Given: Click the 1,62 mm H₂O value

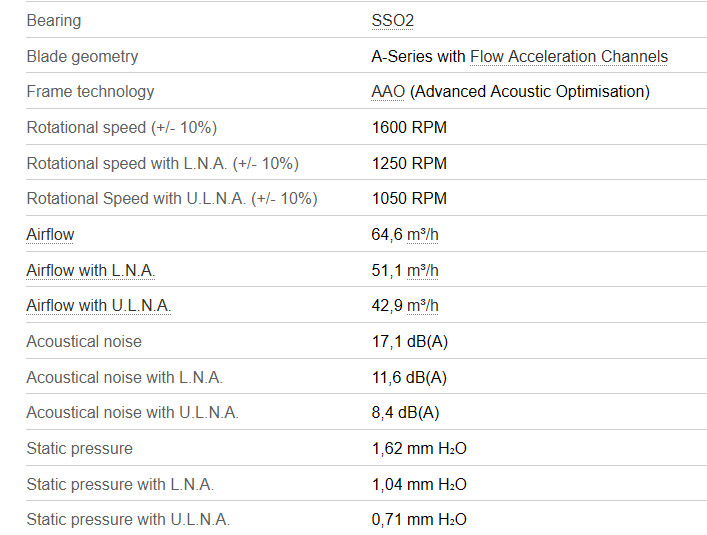Looking at the screenshot, I should tap(419, 448).
